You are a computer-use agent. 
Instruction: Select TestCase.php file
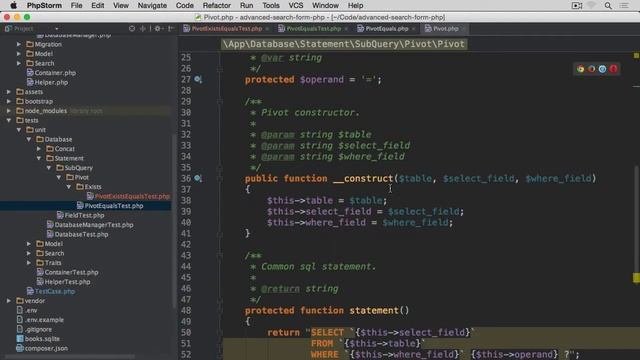(54, 291)
